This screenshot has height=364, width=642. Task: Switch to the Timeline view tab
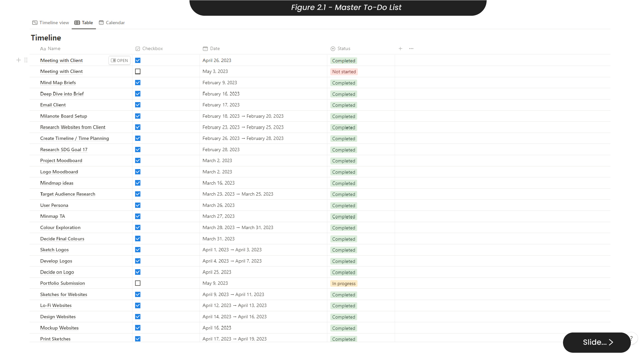click(50, 23)
